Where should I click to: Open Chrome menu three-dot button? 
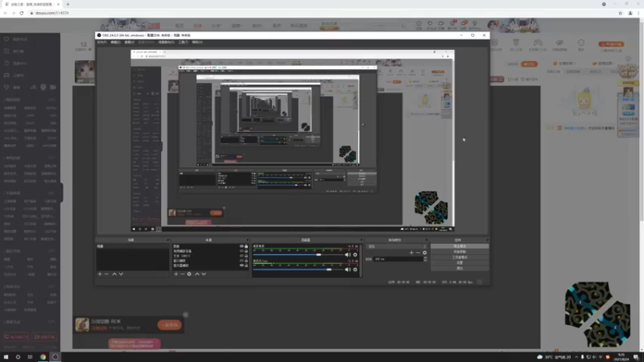pyautogui.click(x=638, y=13)
